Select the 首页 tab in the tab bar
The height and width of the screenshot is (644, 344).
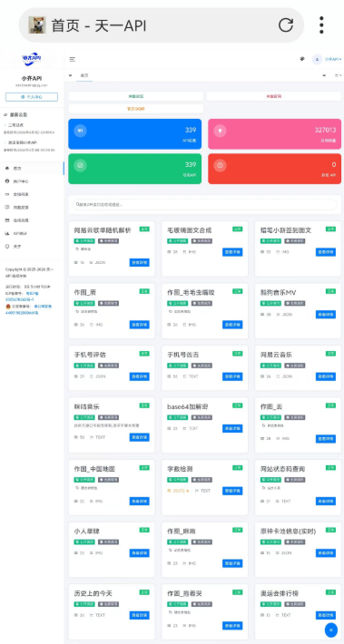point(84,75)
